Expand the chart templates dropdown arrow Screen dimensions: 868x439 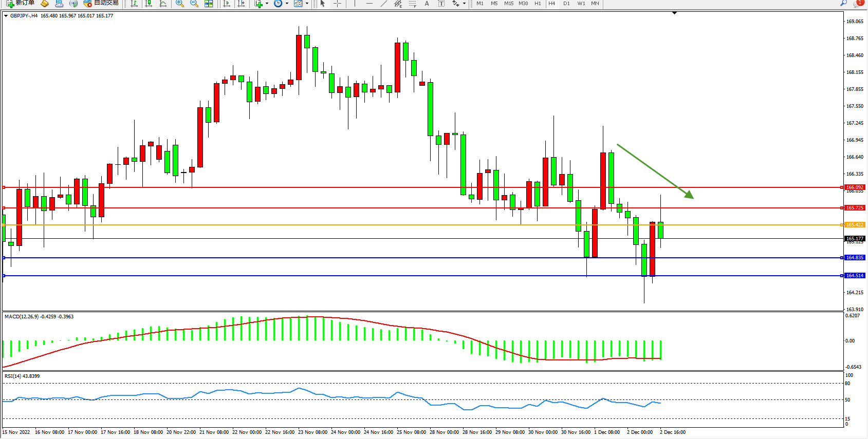click(x=307, y=4)
